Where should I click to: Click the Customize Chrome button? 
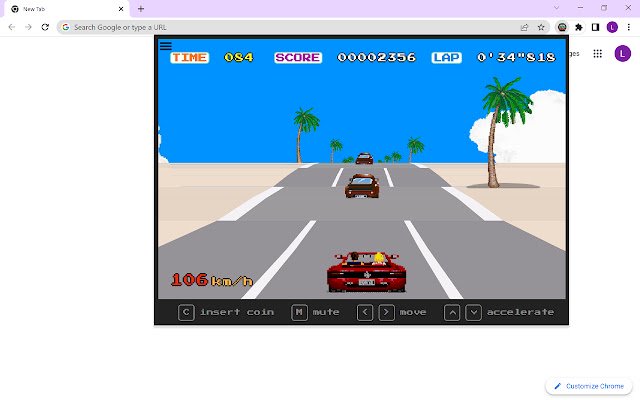pos(589,386)
